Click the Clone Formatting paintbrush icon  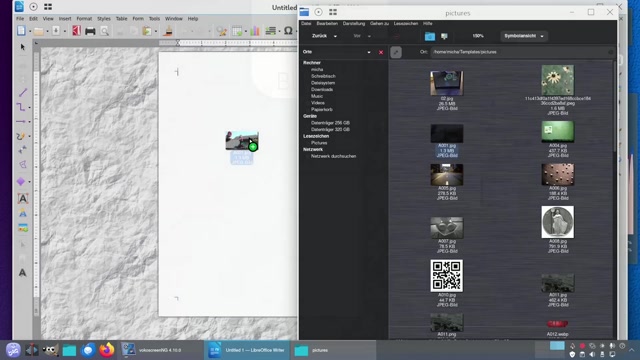[168, 31]
